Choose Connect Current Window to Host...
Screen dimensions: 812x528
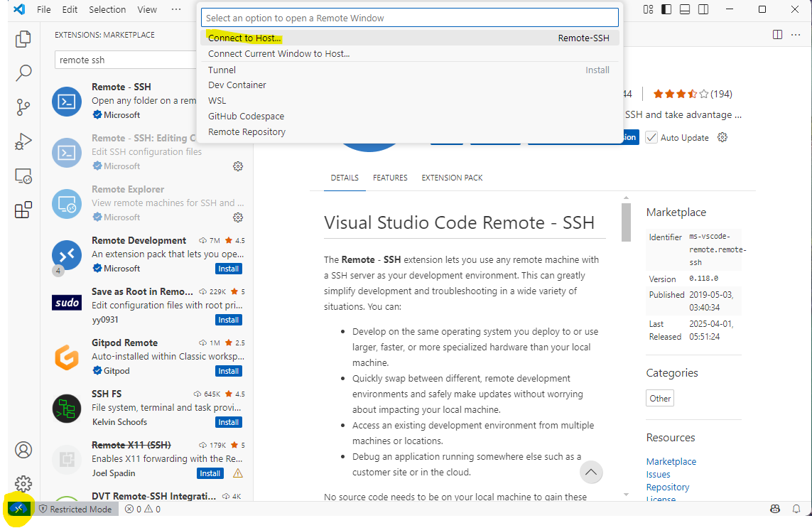click(x=410, y=53)
